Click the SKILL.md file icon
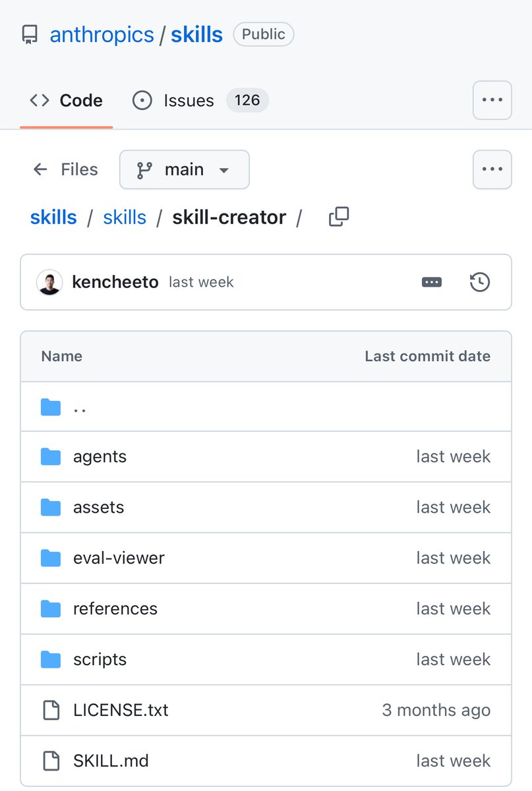 (x=51, y=761)
